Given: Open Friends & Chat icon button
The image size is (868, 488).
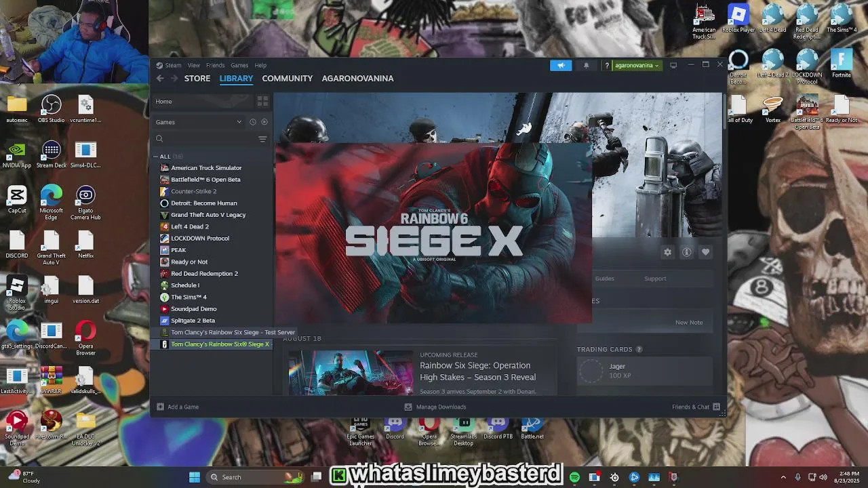Looking at the screenshot, I should tap(716, 407).
